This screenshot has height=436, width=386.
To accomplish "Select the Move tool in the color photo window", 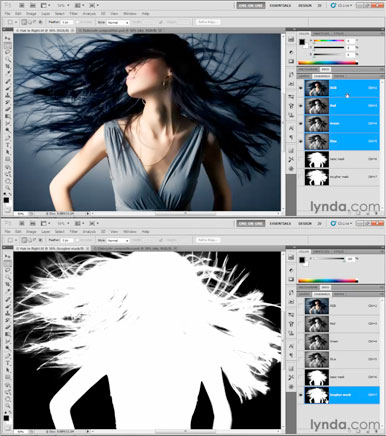I will 7,38.
